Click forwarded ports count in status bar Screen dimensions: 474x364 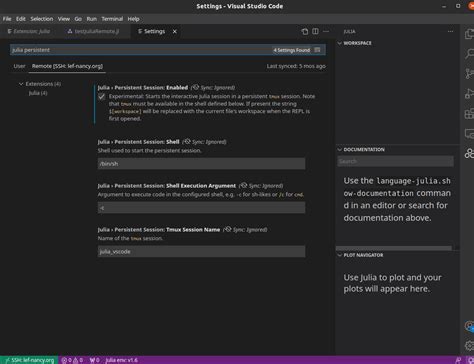[94, 360]
